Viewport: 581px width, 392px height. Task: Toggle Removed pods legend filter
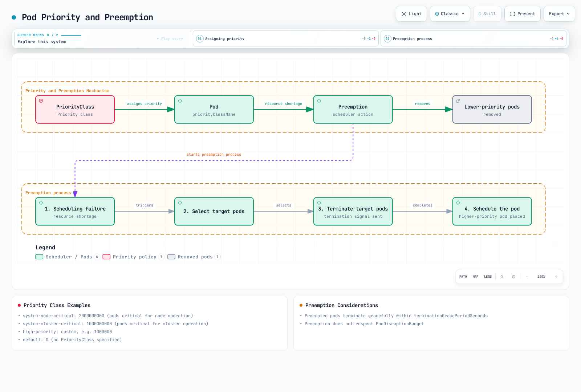tap(194, 257)
